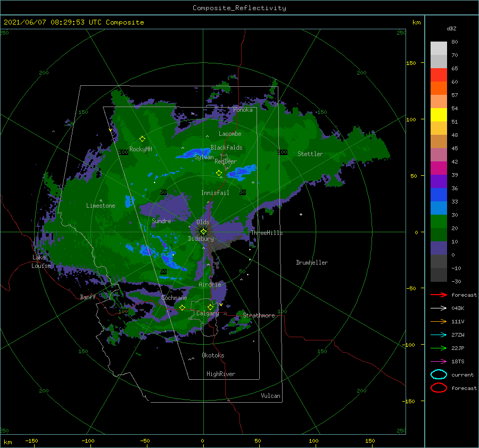Image resolution: width=479 pixels, height=448 pixels.
Task: Click the blue reflectivity cell east of RedDeer
Action: (241, 172)
